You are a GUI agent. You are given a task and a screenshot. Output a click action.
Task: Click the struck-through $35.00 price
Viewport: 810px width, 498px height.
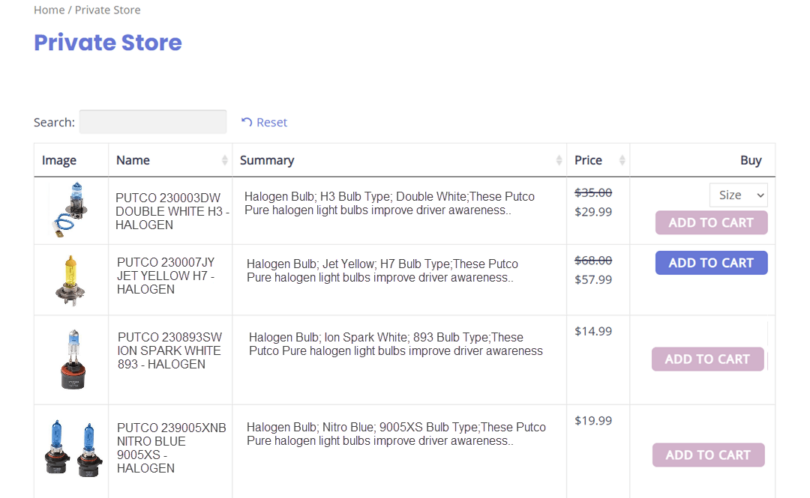[x=593, y=193]
